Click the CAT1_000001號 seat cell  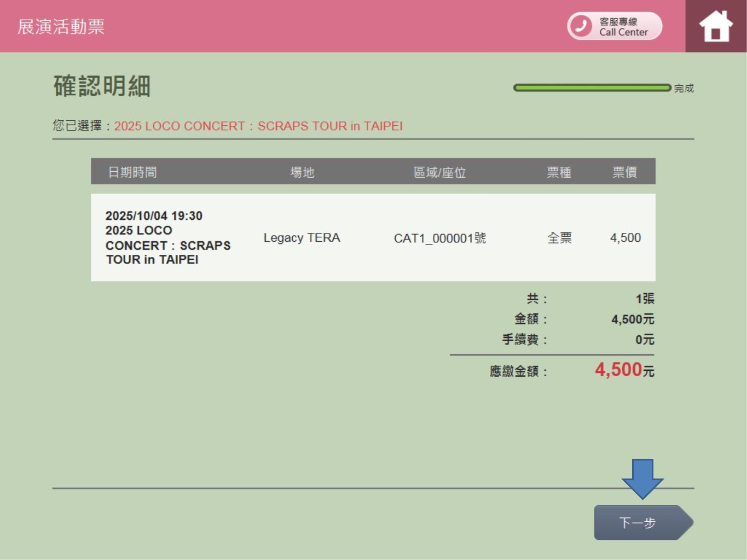click(439, 238)
